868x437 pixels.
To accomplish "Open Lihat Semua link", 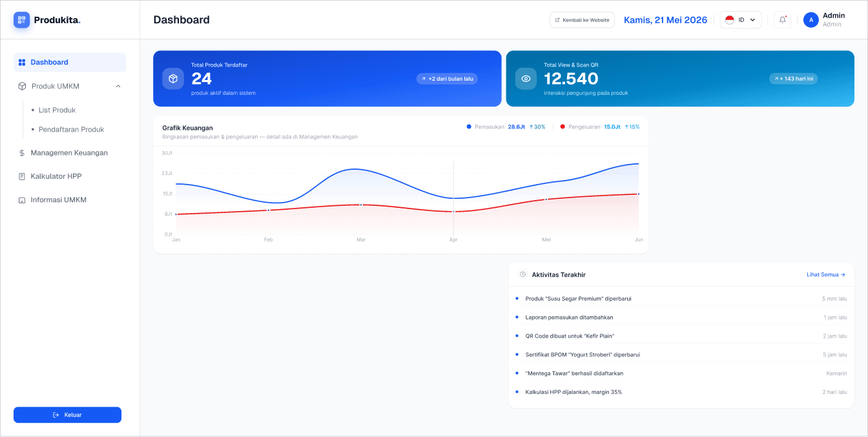I will click(826, 274).
